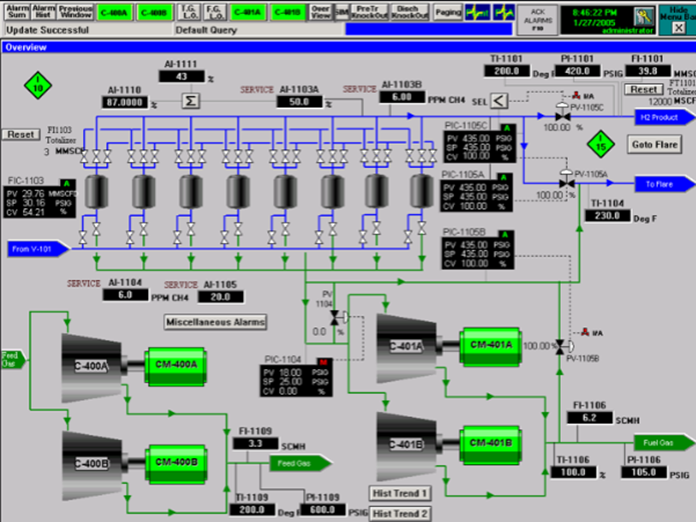Toggle PIC-1104 manual mode indicator
This screenshot has height=522, width=696.
tap(322, 361)
